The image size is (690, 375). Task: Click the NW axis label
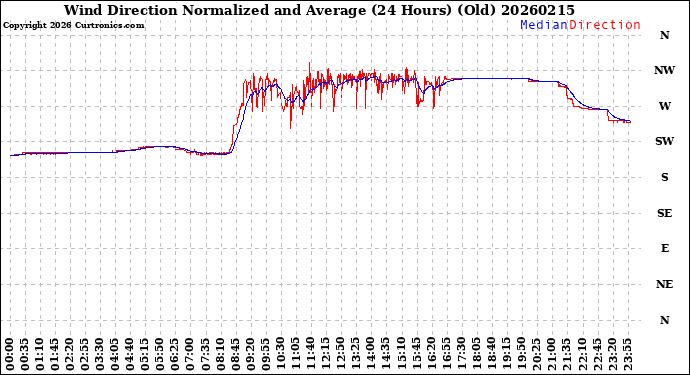click(x=664, y=70)
